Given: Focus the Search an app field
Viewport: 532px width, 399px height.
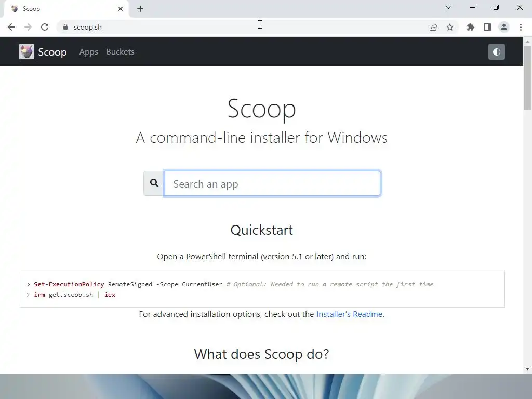Looking at the screenshot, I should [x=272, y=183].
